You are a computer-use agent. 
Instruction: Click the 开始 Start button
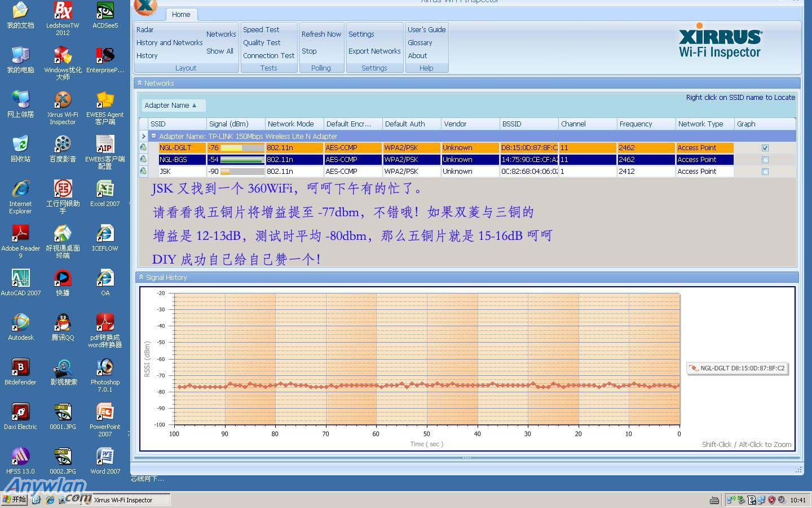(15, 500)
